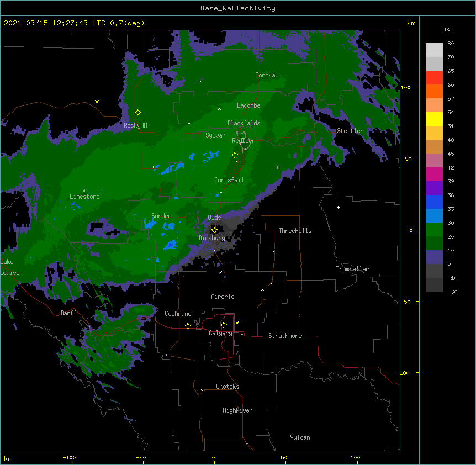Click the Airdrie label
This screenshot has width=476, height=465.
223,297
